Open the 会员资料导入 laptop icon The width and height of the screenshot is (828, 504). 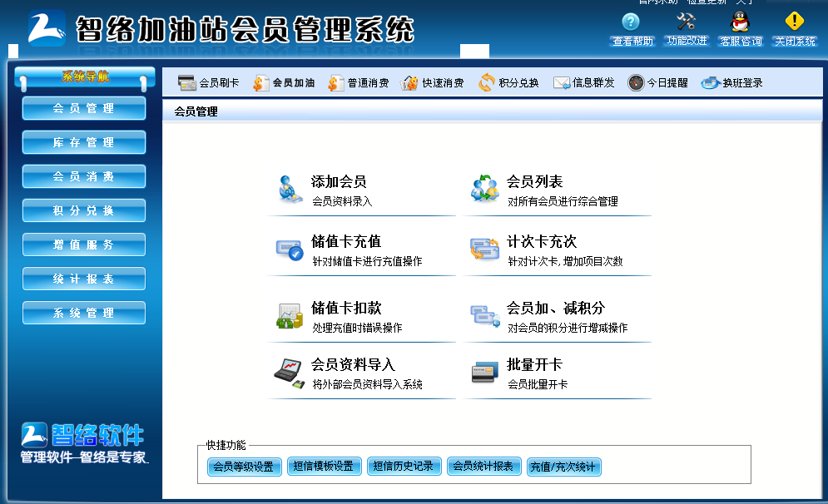pos(289,373)
